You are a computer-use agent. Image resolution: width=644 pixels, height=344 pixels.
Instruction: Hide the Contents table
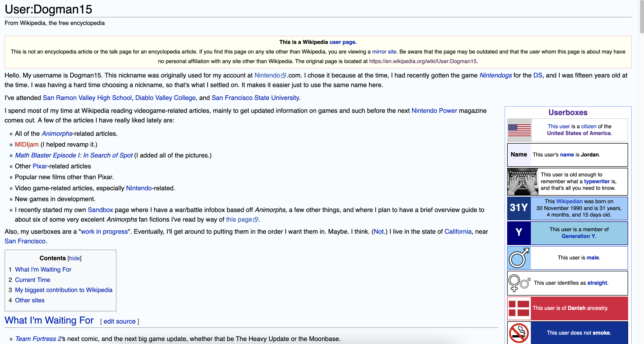tap(74, 258)
